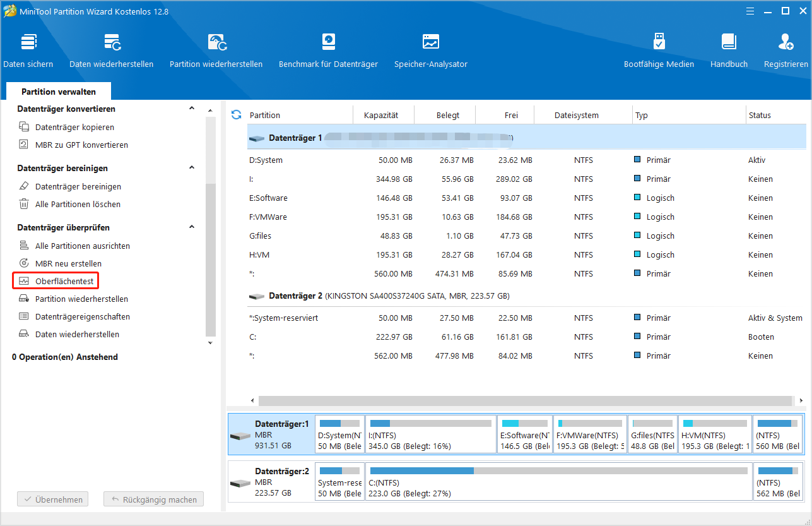Image resolution: width=812 pixels, height=526 pixels.
Task: Click Rückgängig machen button
Action: click(x=154, y=499)
